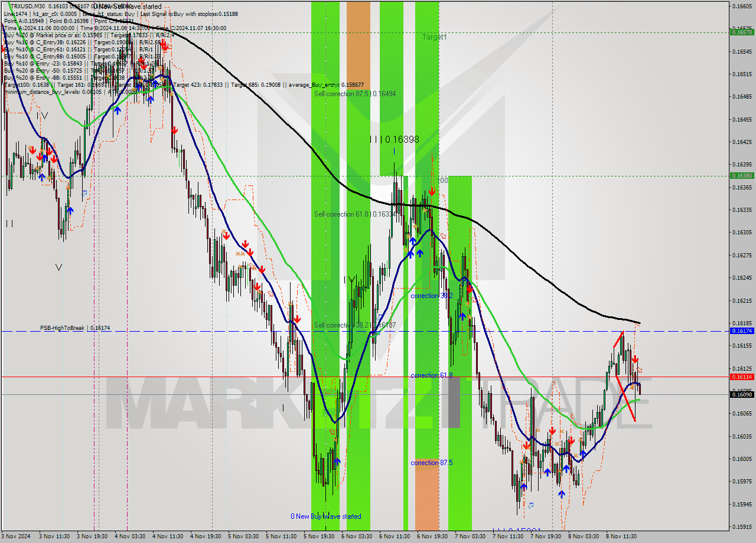Click the 'Target 685: 0.19008' text
The width and height of the screenshot is (756, 543).
tap(256, 84)
